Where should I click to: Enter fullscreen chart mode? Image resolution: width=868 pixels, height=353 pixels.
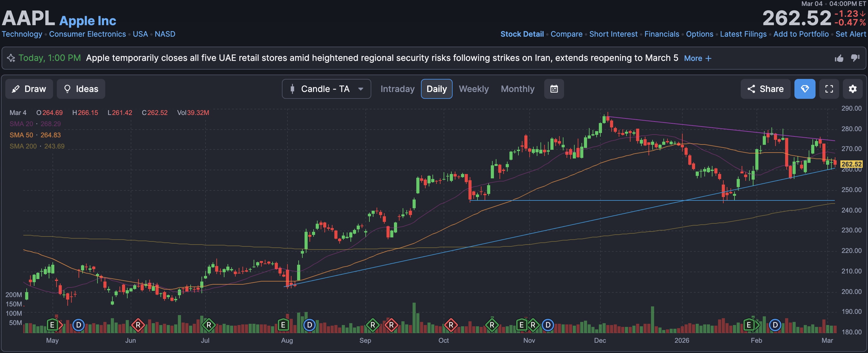point(829,89)
